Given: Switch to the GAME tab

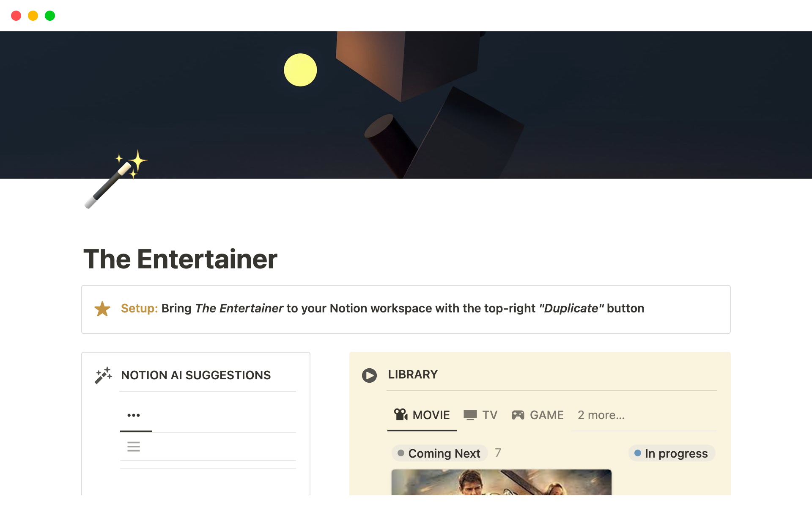Looking at the screenshot, I should (546, 415).
